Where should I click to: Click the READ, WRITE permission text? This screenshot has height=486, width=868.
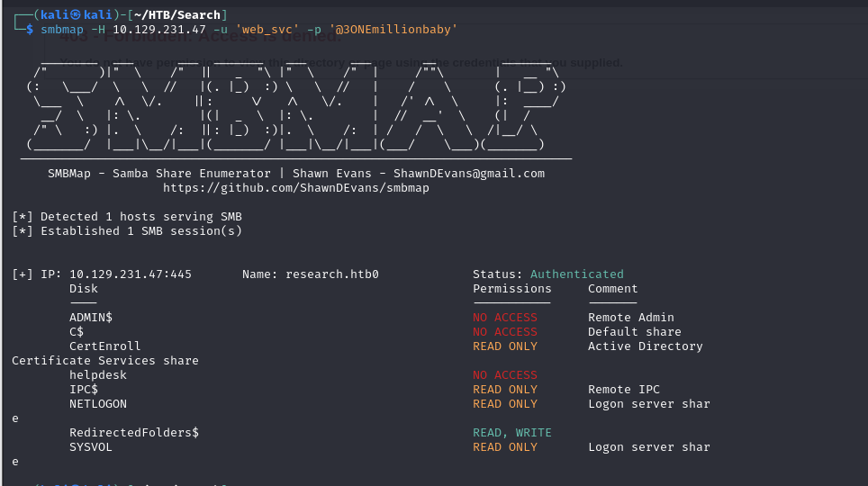tap(512, 432)
